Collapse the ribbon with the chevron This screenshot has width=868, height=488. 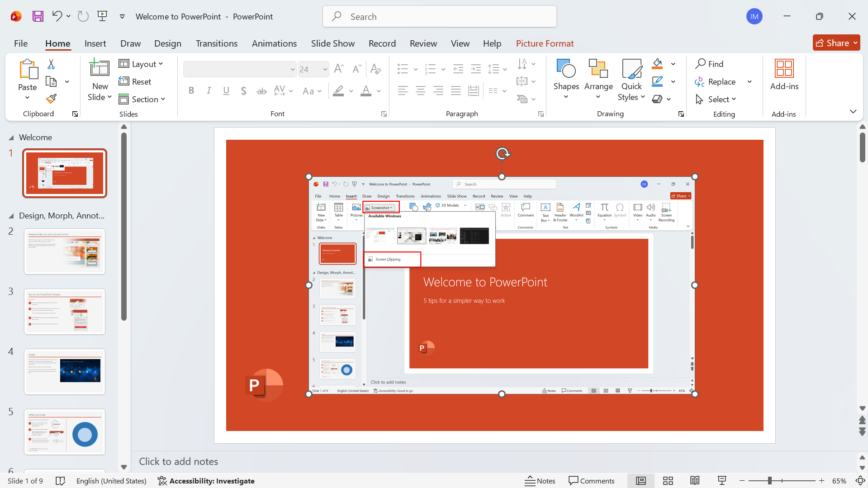pyautogui.click(x=853, y=111)
